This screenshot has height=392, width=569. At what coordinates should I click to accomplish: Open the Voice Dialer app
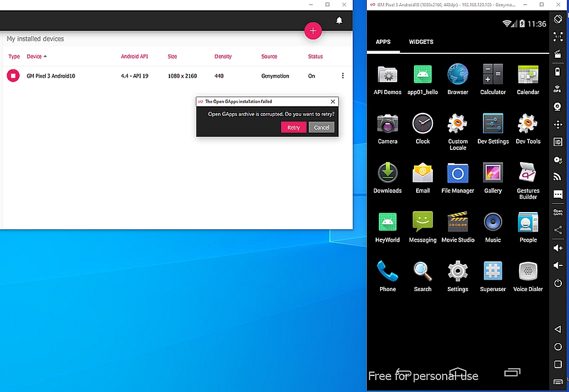pos(528,277)
